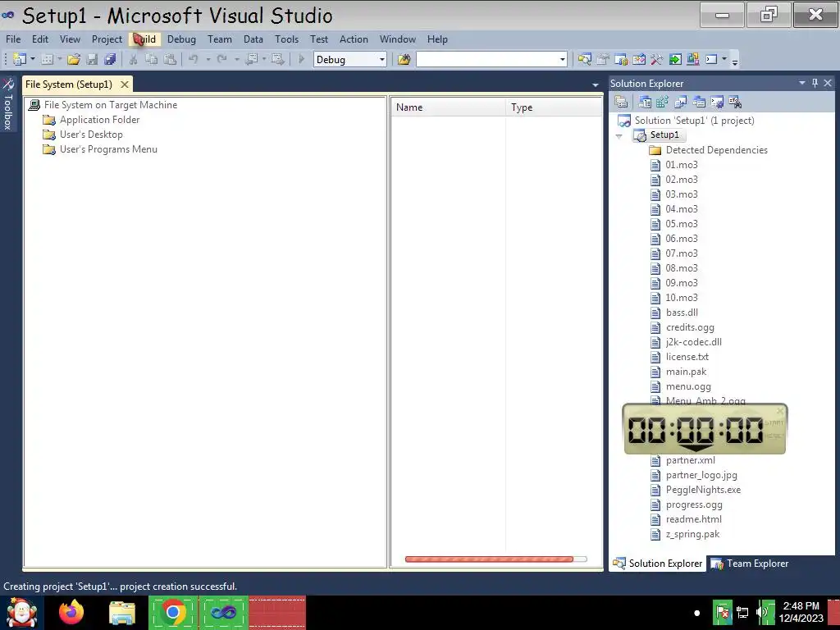
Task: Open the Undo history dropdown arrow
Action: 208,59
